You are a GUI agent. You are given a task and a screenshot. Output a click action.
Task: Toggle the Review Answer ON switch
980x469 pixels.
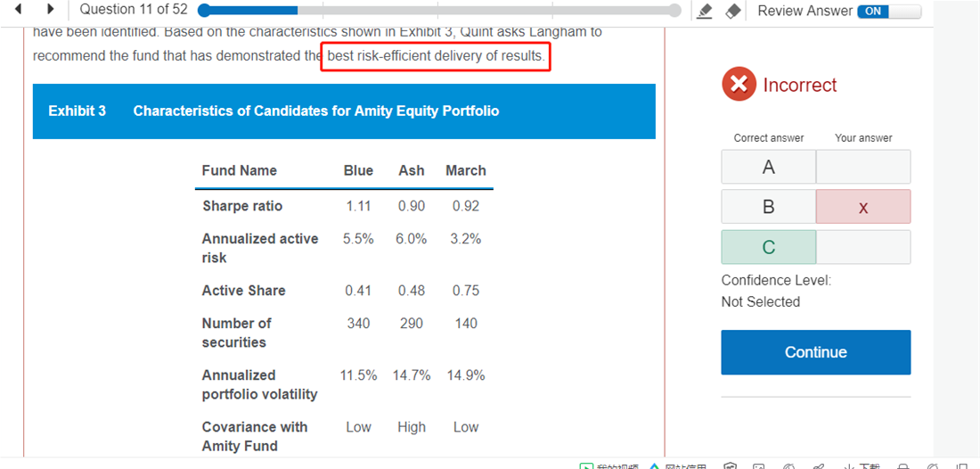coord(888,11)
